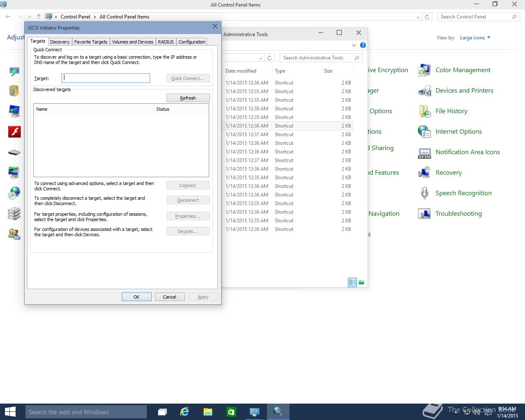Open the Devices and Printers link

(464, 91)
